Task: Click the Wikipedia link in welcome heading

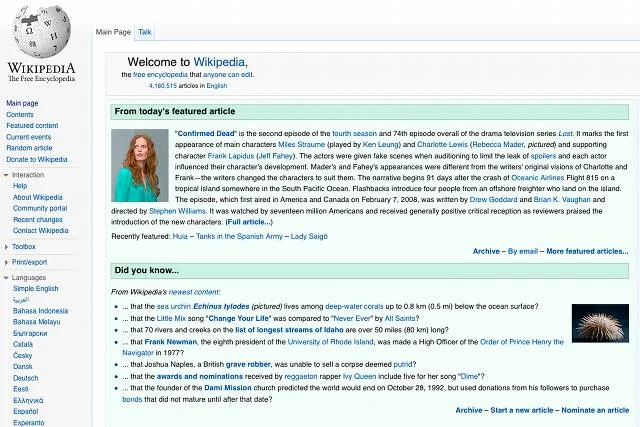Action: coord(219,62)
